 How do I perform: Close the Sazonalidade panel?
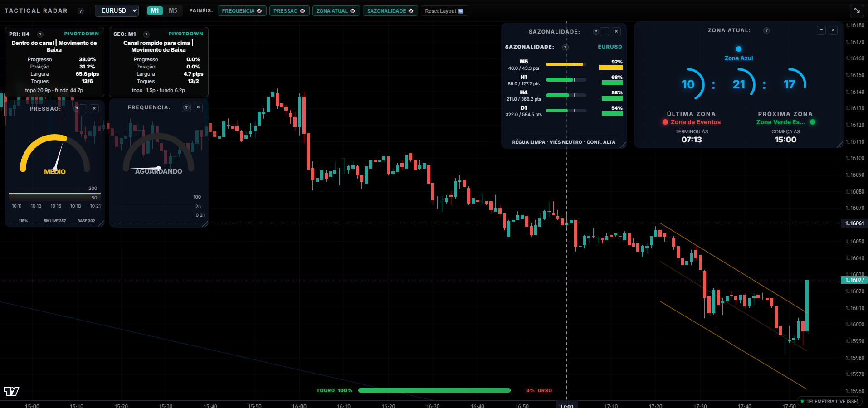[x=616, y=31]
